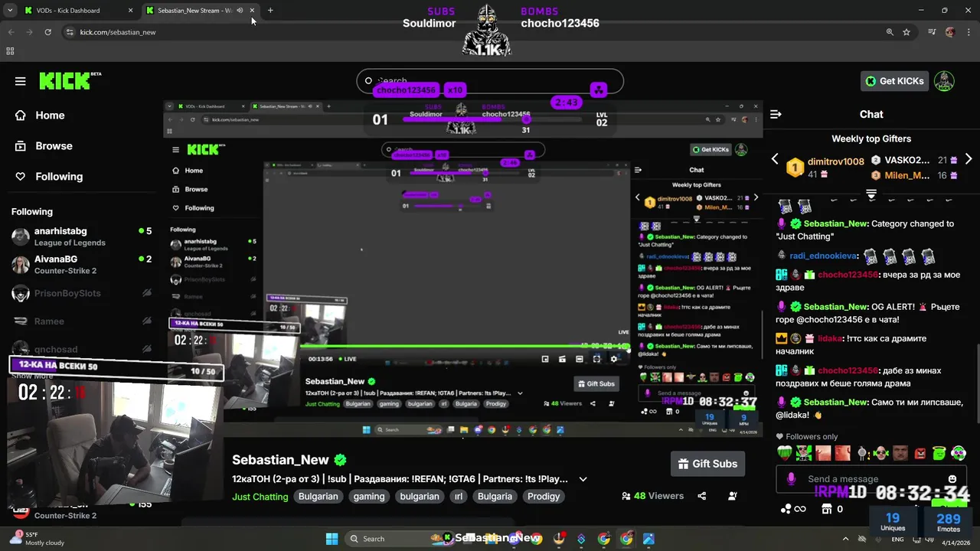Viewport: 980px width, 551px height.
Task: Open the AivanaBG followed channel
Action: [80, 265]
